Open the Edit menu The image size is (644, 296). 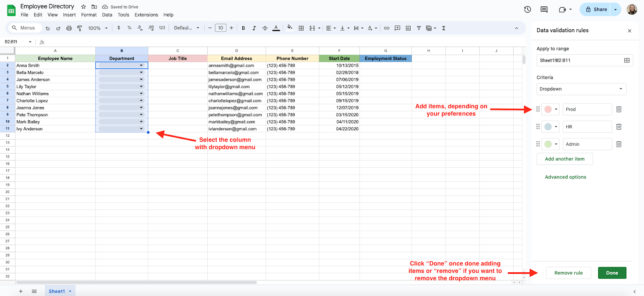38,15
